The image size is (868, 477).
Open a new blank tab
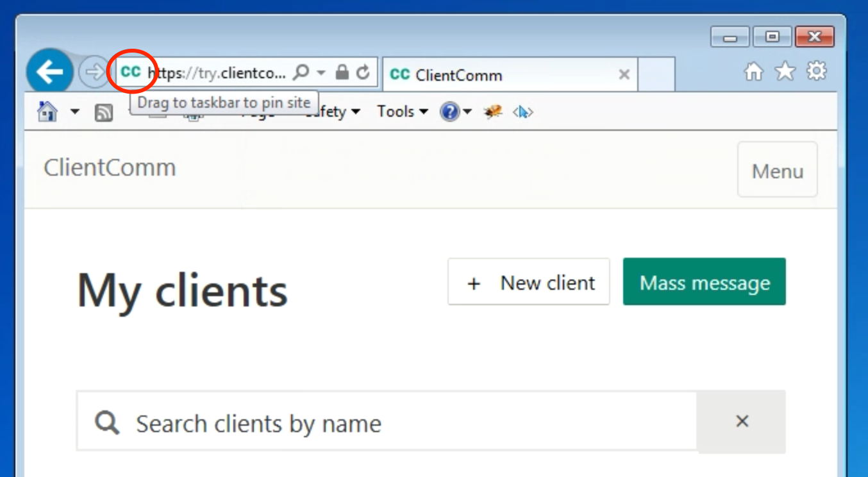(656, 74)
